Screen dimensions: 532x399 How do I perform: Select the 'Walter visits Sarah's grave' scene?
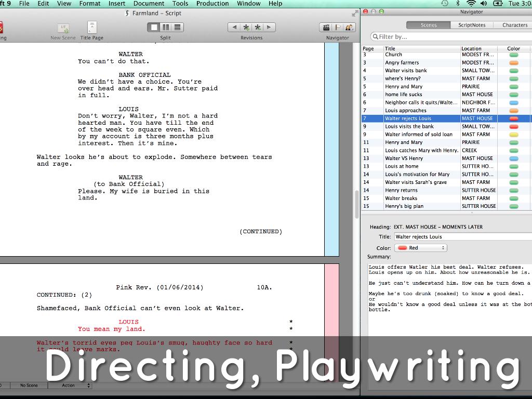coord(416,182)
